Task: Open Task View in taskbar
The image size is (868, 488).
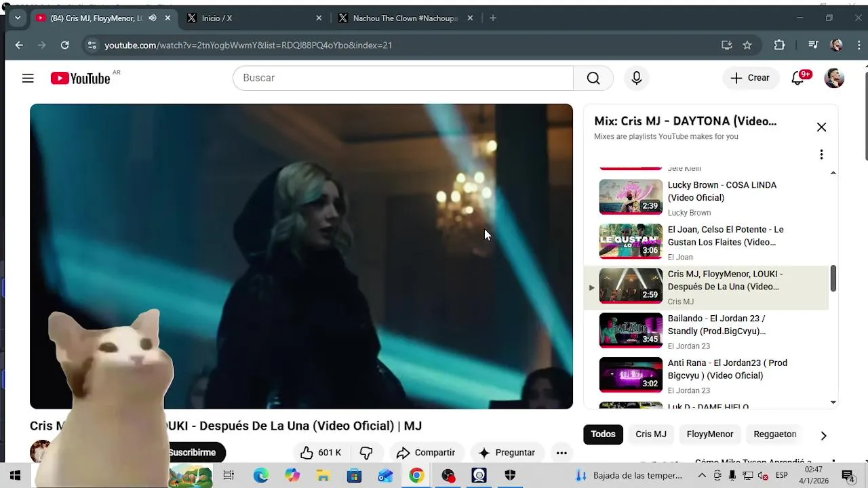Action: click(229, 475)
